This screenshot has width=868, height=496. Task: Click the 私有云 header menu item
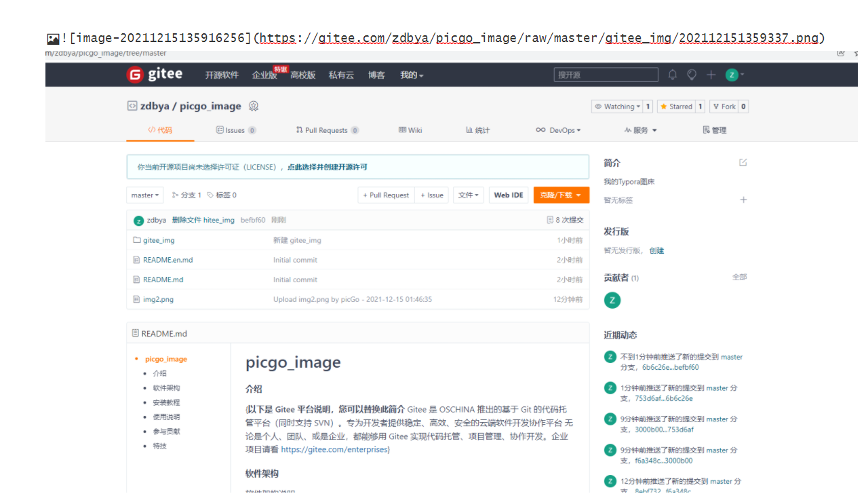(x=341, y=75)
